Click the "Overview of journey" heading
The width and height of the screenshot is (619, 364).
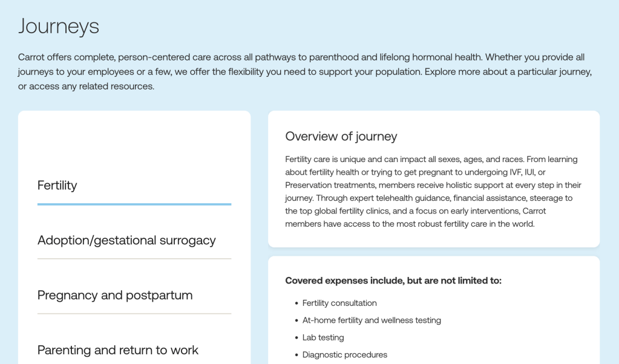click(341, 137)
